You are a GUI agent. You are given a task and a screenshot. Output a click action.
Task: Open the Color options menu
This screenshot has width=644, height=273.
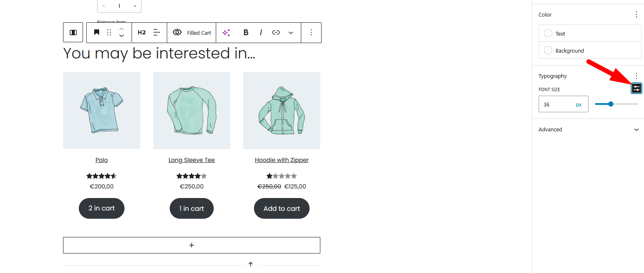click(637, 15)
